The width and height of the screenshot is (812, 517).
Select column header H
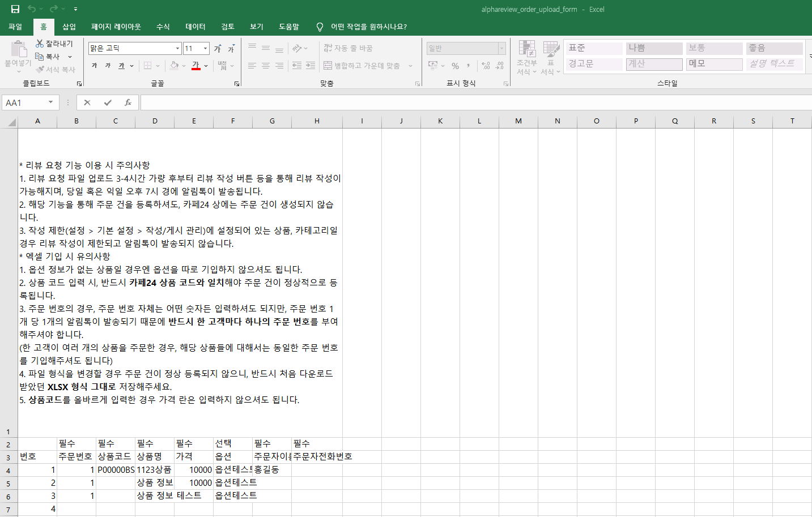[x=317, y=121]
